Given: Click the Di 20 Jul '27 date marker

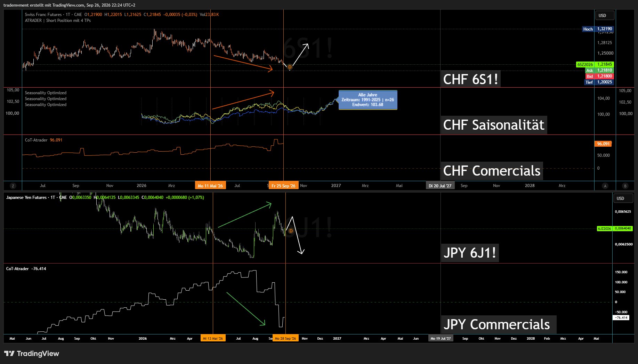Looking at the screenshot, I should (440, 186).
